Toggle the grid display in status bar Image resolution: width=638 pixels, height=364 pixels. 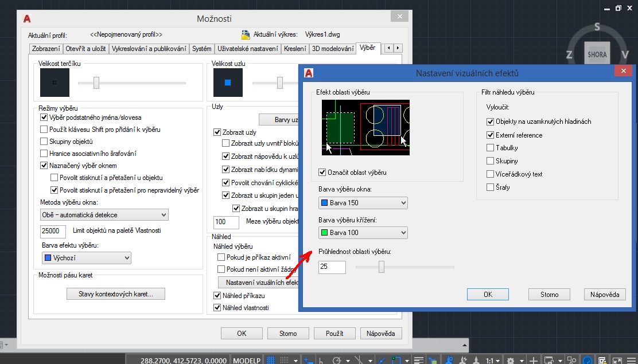[271, 360]
